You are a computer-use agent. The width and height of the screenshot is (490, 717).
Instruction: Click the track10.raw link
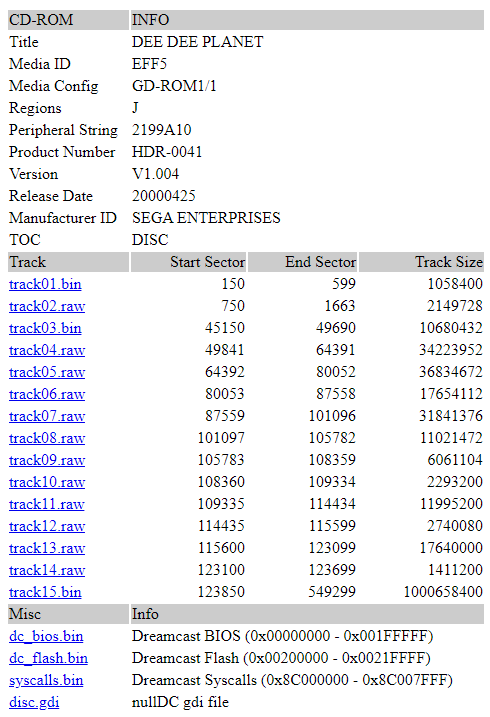click(x=47, y=482)
